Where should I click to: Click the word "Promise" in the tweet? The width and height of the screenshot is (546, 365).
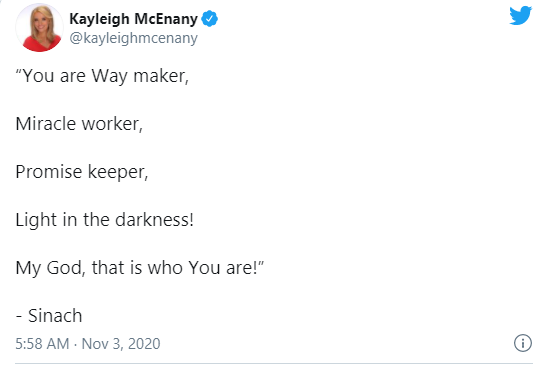[49, 172]
